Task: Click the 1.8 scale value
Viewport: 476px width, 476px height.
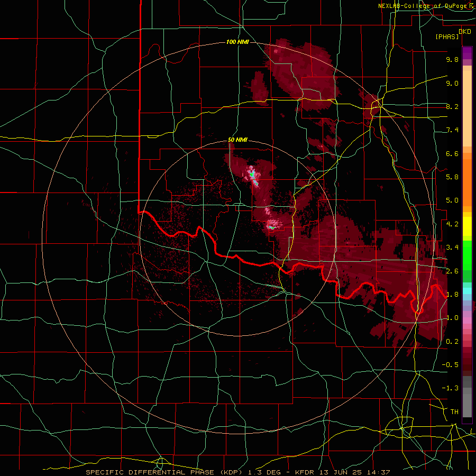Action: (x=452, y=295)
